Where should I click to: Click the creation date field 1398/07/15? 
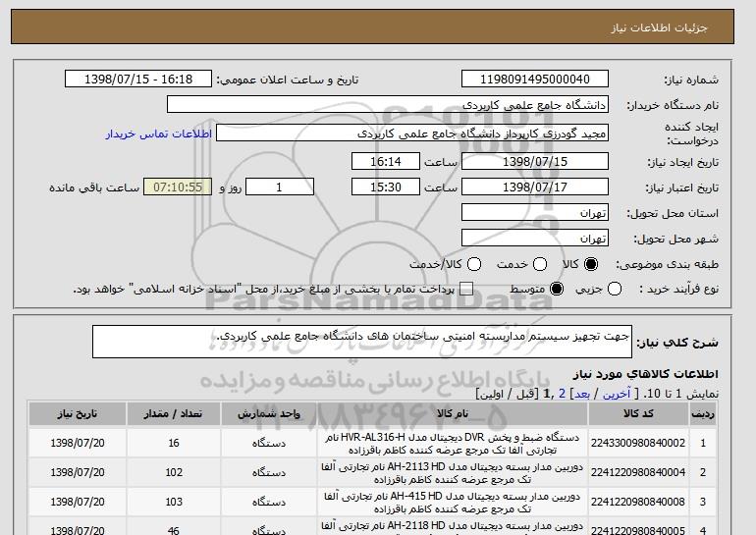(x=535, y=161)
